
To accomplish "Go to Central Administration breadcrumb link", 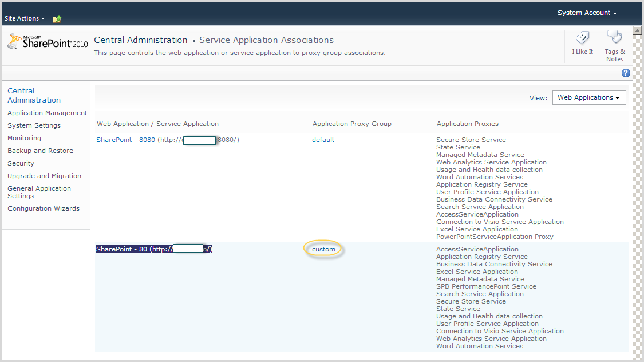I will [x=140, y=40].
